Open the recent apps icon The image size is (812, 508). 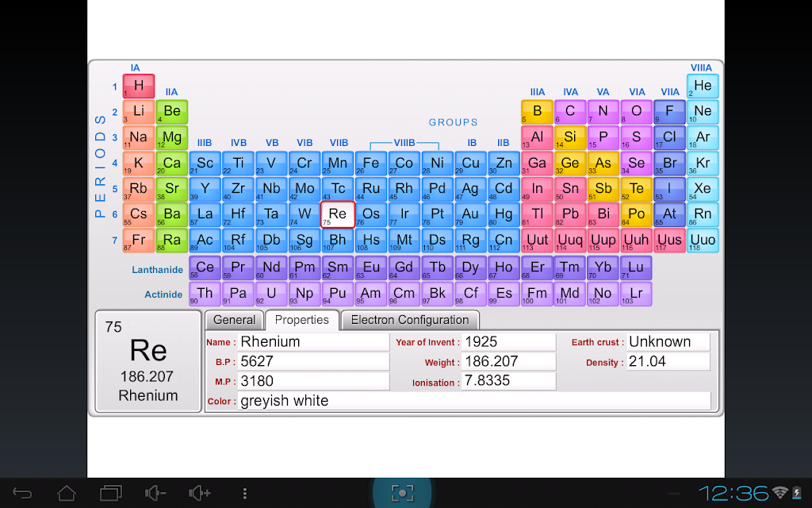(111, 493)
